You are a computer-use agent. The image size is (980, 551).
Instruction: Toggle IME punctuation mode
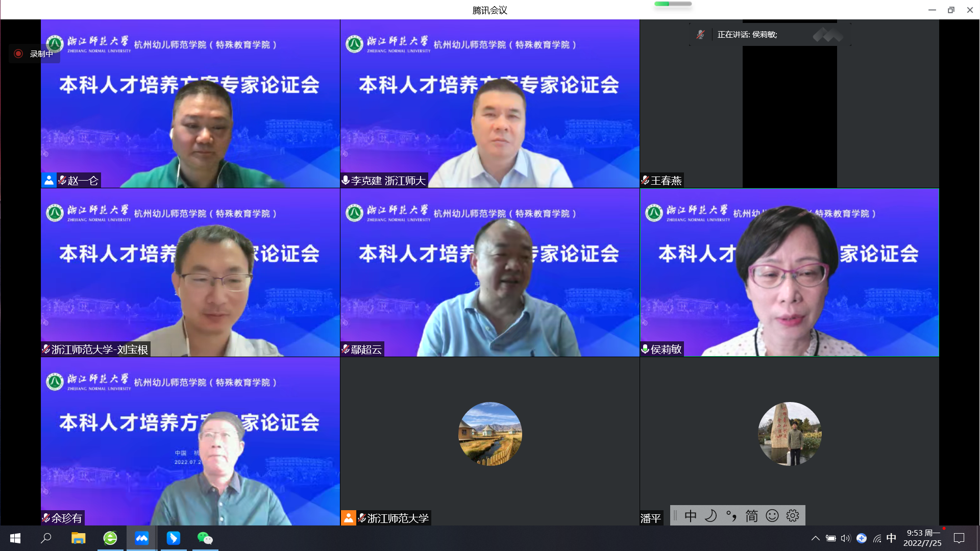click(731, 516)
